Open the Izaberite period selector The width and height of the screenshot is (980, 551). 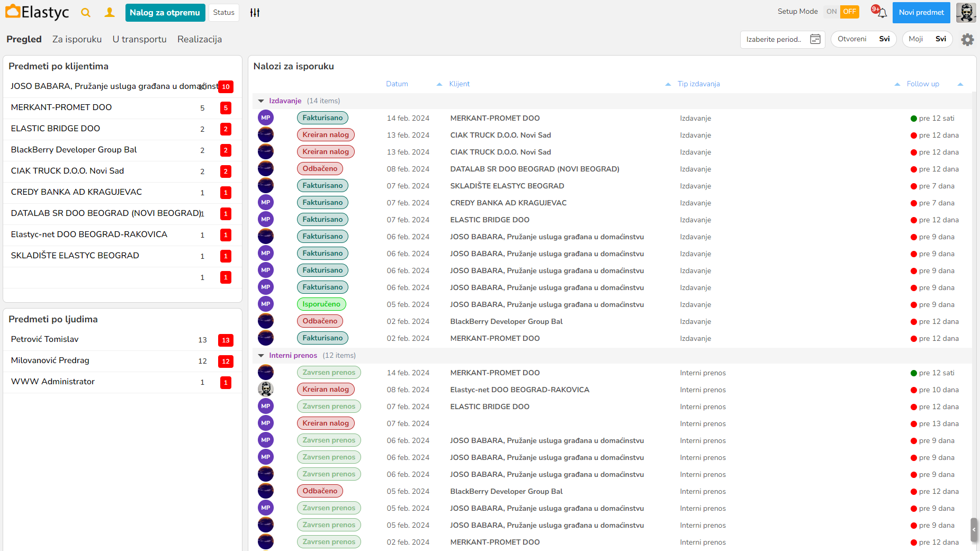[x=783, y=39]
